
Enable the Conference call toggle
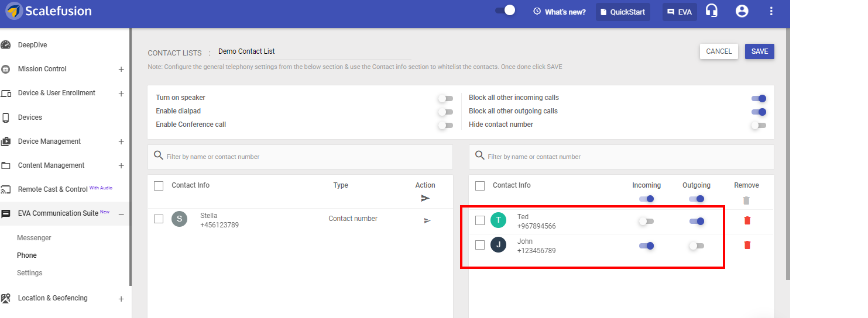[x=445, y=125]
